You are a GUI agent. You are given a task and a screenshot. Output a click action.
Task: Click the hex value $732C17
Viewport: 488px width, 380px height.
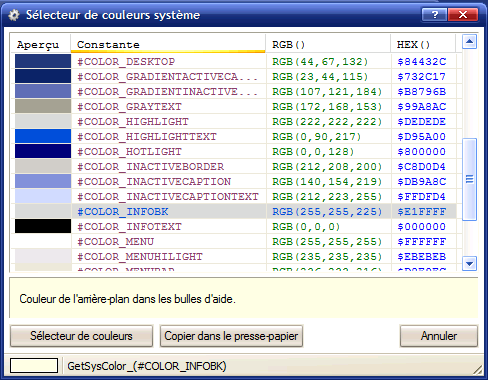(x=421, y=77)
